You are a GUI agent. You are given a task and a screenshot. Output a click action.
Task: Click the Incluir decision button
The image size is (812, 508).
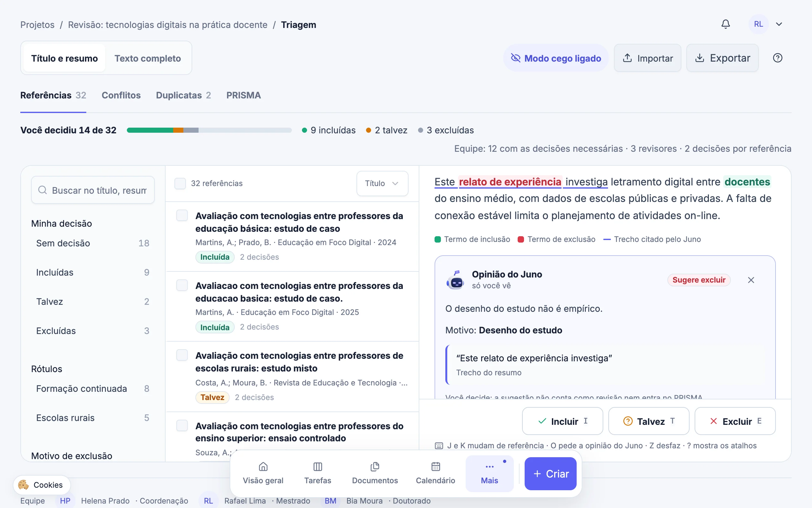562,421
